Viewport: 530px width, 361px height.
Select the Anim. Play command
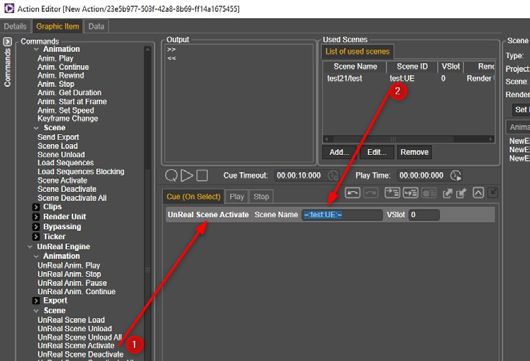55,58
